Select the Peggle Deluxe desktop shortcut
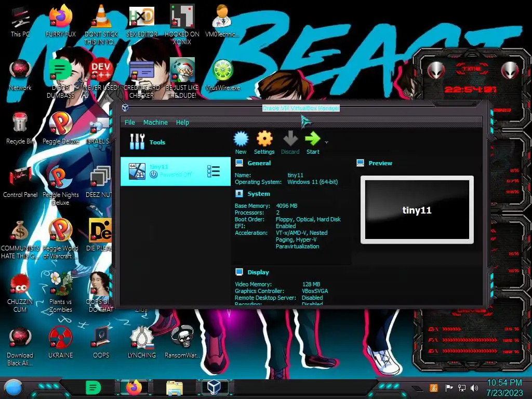The width and height of the screenshot is (532, 399). tap(60, 128)
